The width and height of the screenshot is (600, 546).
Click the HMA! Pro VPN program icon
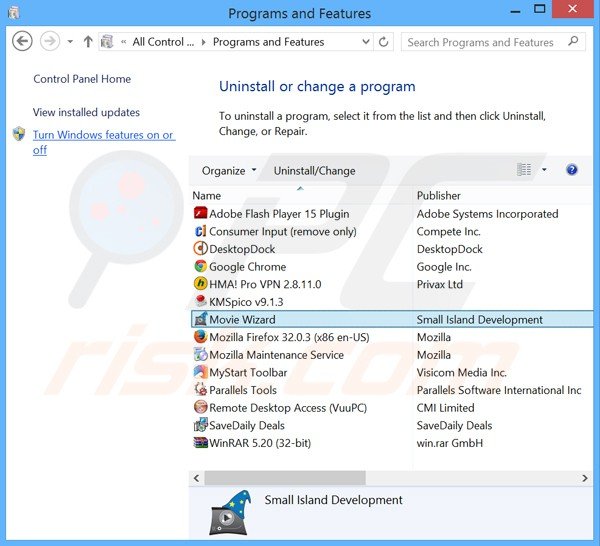point(201,284)
